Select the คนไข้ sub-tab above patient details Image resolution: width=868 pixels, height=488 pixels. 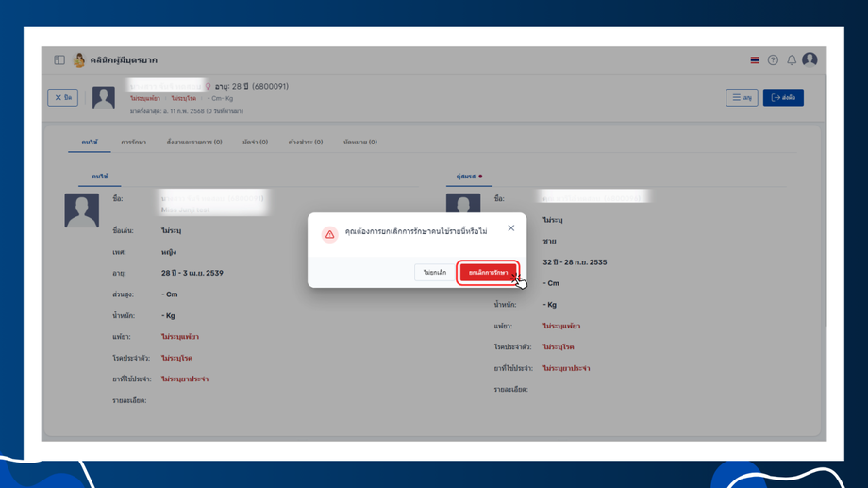[100, 177]
